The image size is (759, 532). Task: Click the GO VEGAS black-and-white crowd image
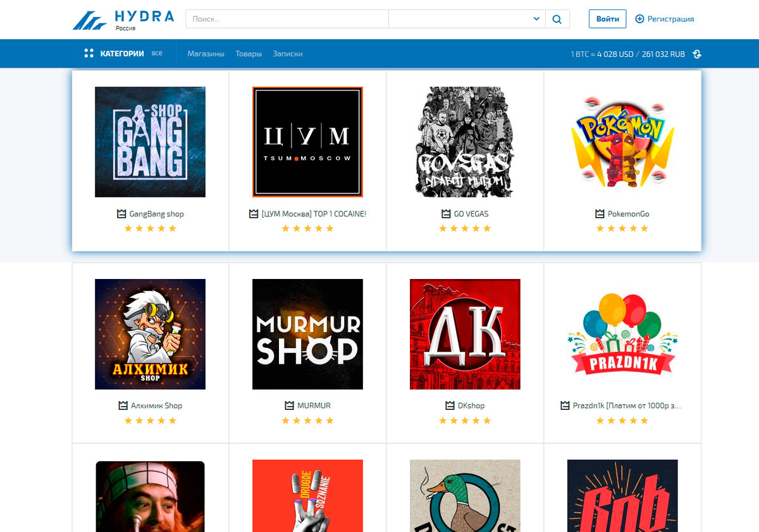pyautogui.click(x=465, y=142)
